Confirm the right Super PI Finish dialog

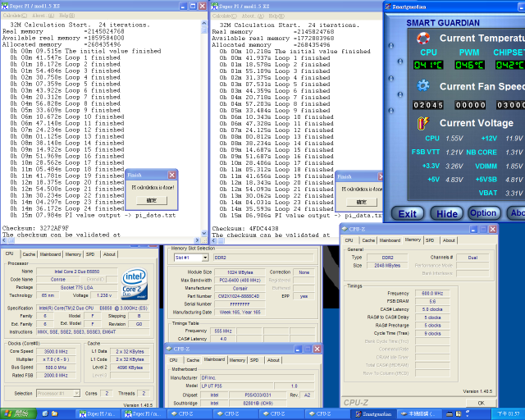(x=362, y=202)
